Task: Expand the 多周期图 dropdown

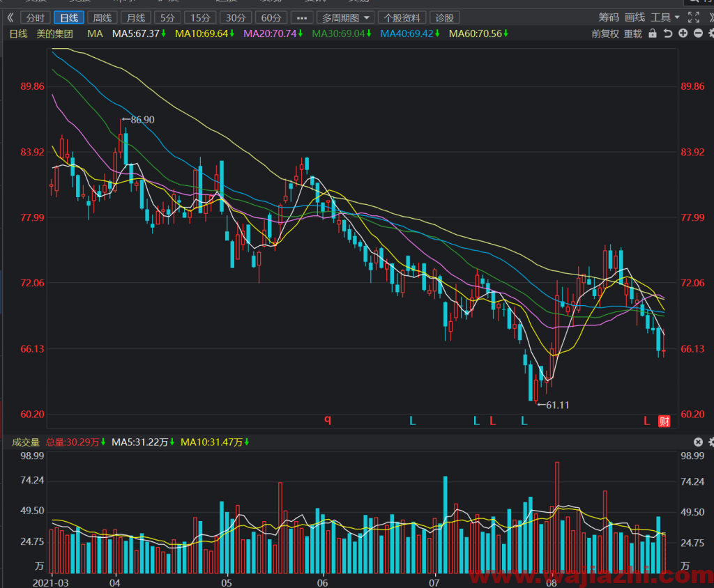Action: [346, 17]
